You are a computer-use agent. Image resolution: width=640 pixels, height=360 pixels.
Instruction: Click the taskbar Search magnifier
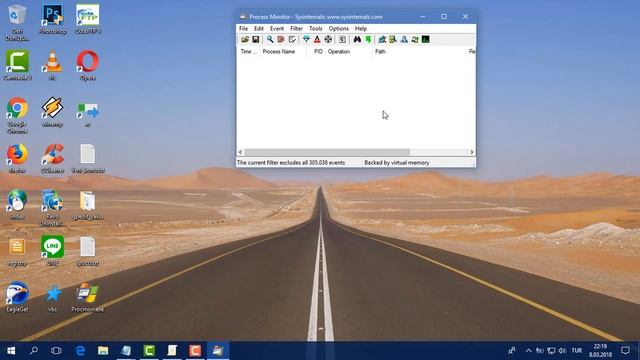pyautogui.click(x=34, y=351)
